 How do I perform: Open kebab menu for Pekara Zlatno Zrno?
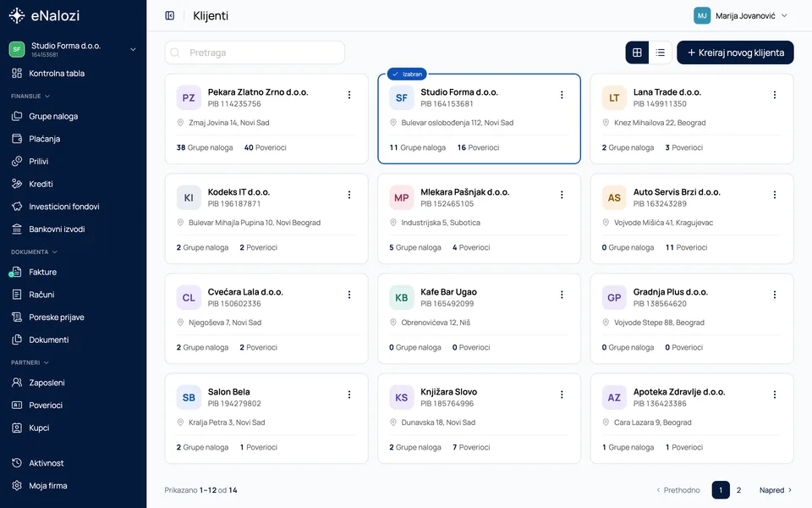pyautogui.click(x=349, y=95)
